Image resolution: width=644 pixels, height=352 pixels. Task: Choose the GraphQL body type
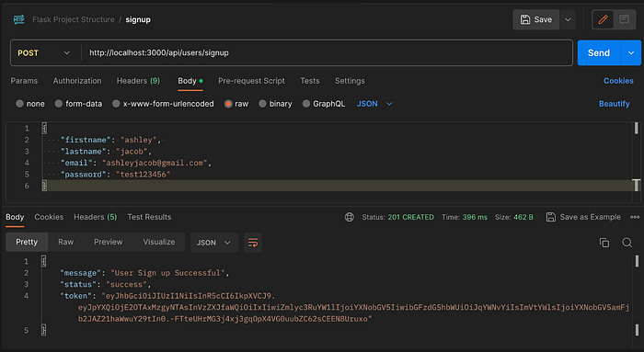306,104
